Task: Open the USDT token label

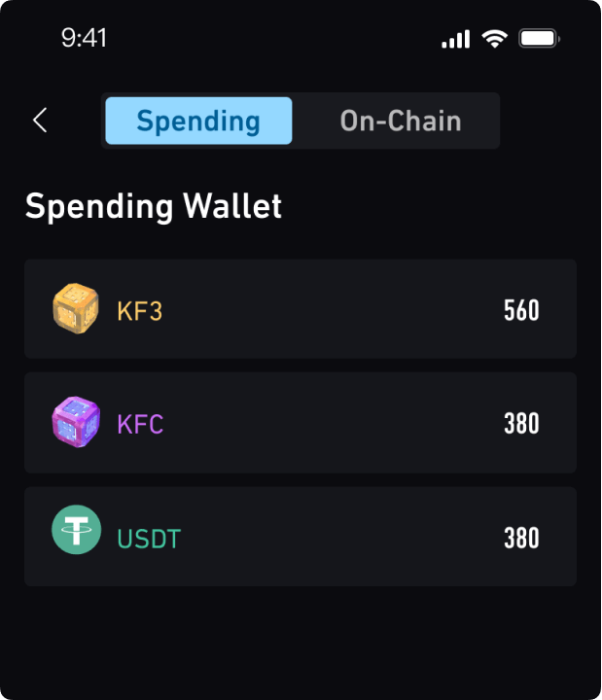Action: pos(149,539)
